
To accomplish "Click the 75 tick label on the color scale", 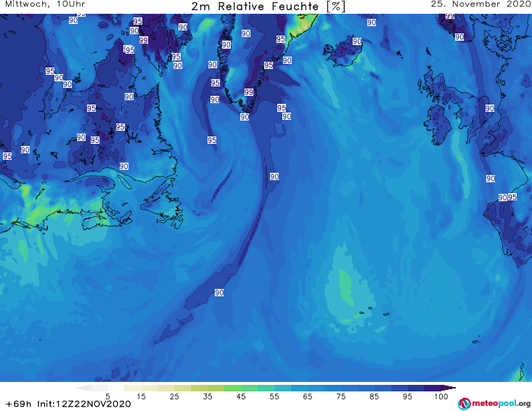I will [x=340, y=396].
